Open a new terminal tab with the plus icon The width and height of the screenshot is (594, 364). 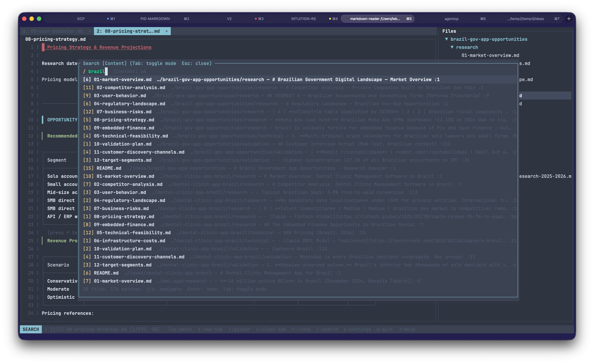pyautogui.click(x=569, y=19)
